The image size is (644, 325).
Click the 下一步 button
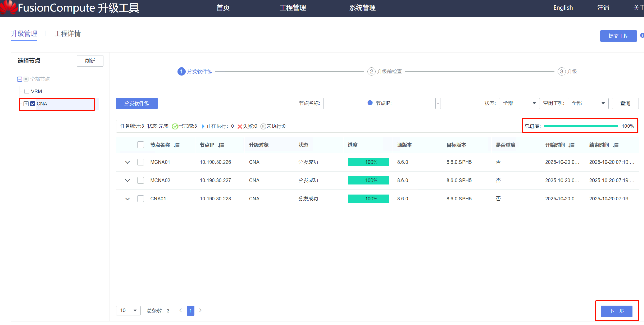[616, 311]
